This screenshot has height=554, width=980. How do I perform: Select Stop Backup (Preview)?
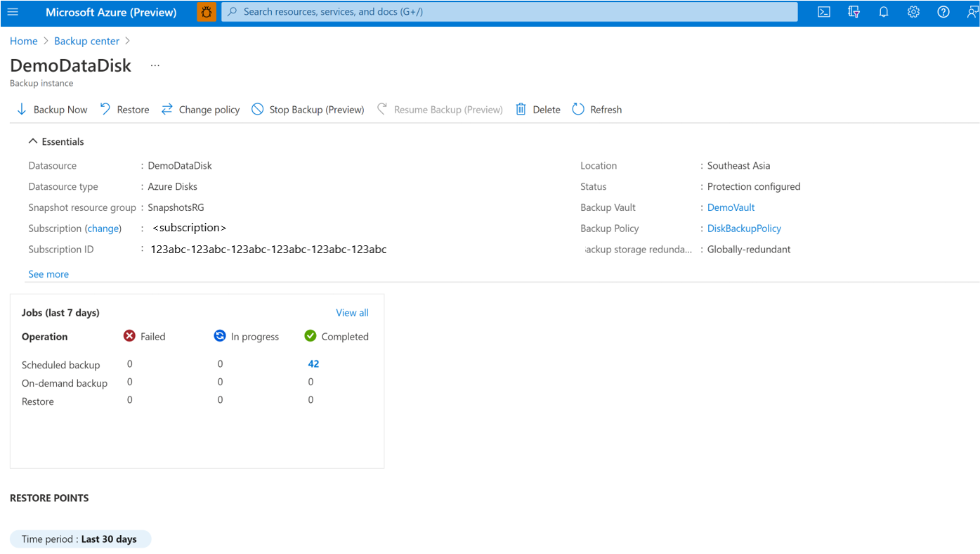307,109
